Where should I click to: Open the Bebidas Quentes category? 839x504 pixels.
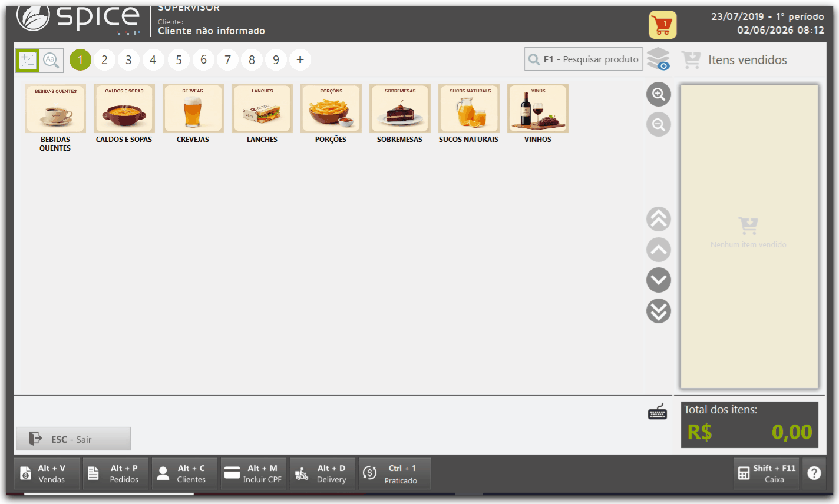[x=55, y=118]
